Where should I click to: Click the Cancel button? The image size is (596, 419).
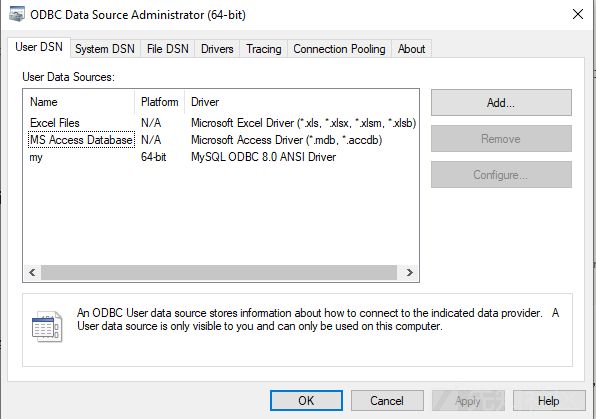pyautogui.click(x=387, y=400)
